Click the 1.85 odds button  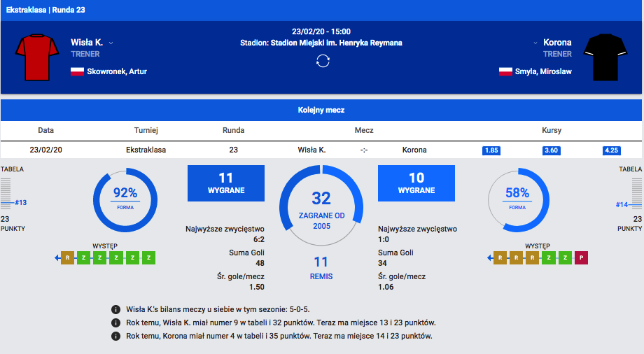491,150
